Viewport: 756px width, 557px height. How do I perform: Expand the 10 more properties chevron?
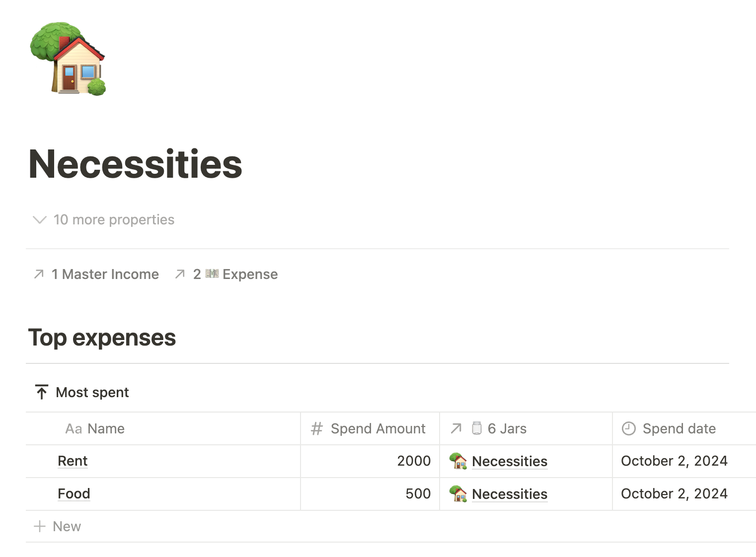click(39, 220)
